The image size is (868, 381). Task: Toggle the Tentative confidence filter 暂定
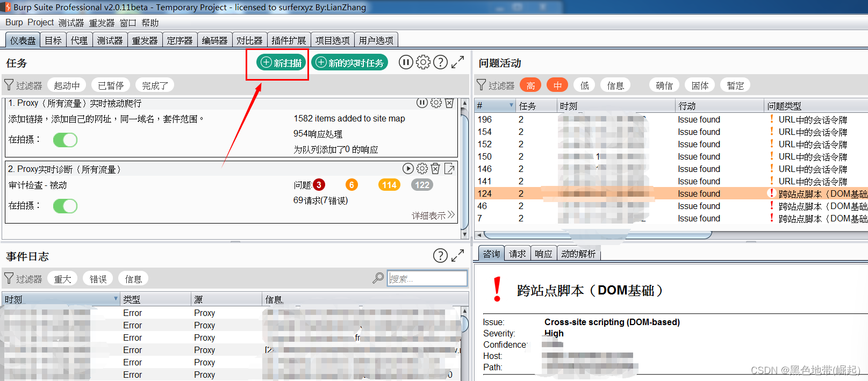[735, 85]
